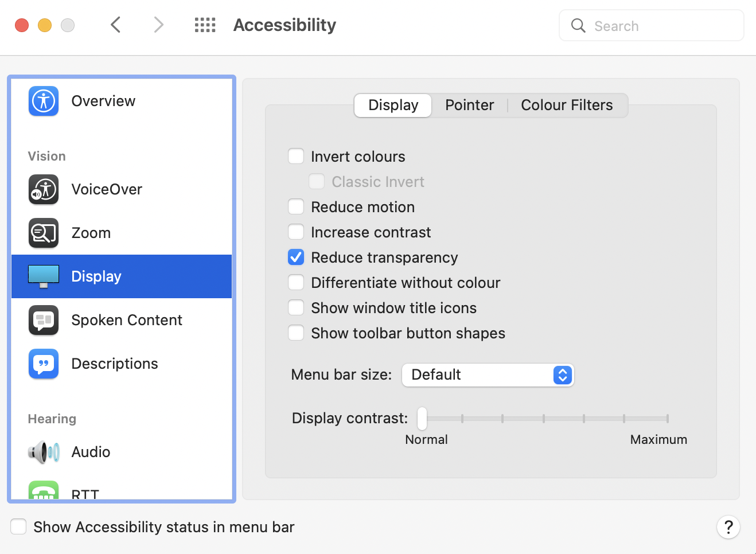
Task: Go forward using the right chevron
Action: (x=159, y=25)
